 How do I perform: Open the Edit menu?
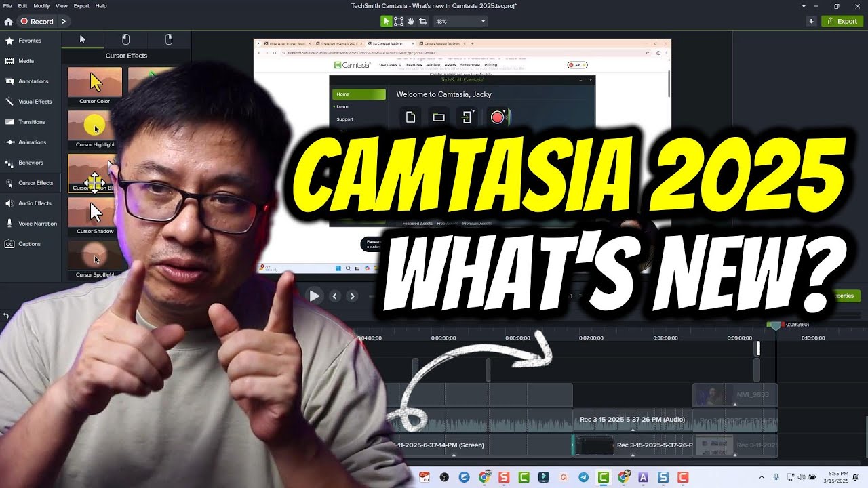pyautogui.click(x=23, y=5)
